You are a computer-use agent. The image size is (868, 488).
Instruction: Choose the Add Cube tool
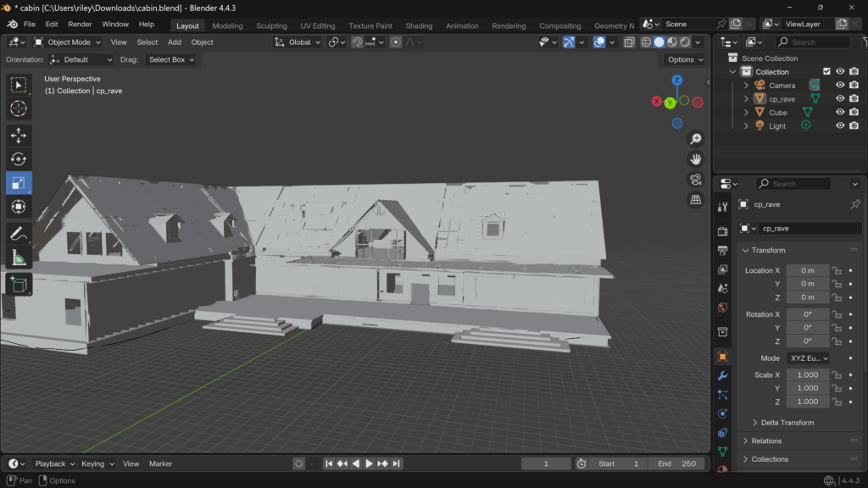[x=19, y=285]
